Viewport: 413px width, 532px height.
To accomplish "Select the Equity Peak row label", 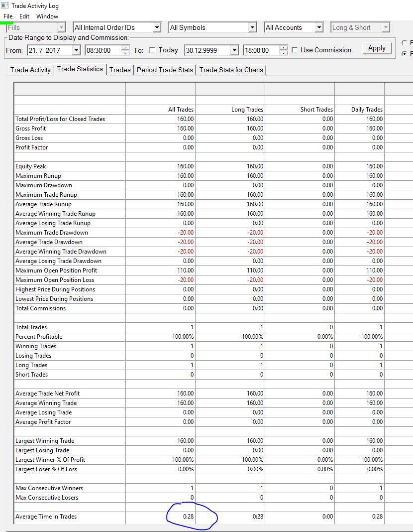I will (30, 166).
